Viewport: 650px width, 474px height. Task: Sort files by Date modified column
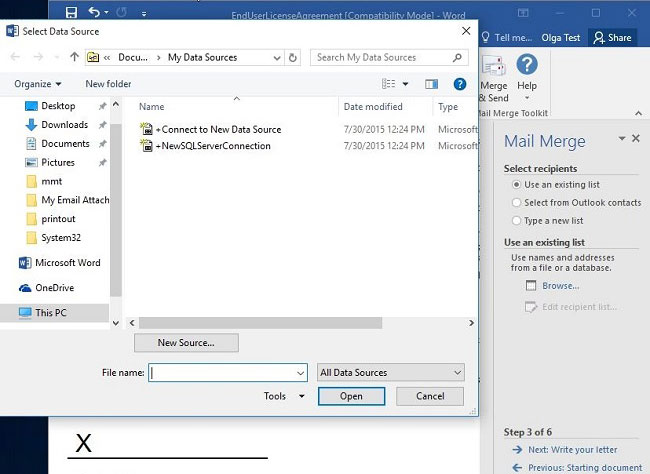373,107
